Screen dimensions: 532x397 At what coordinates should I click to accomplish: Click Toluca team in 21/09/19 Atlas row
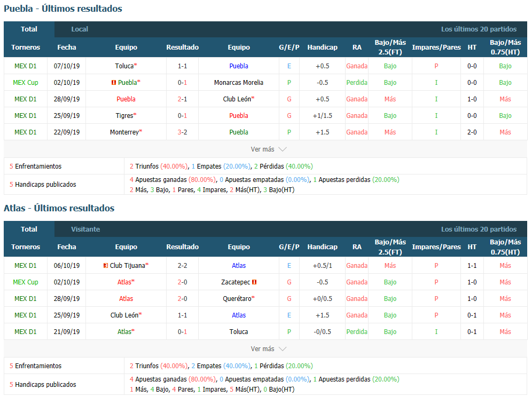239,332
